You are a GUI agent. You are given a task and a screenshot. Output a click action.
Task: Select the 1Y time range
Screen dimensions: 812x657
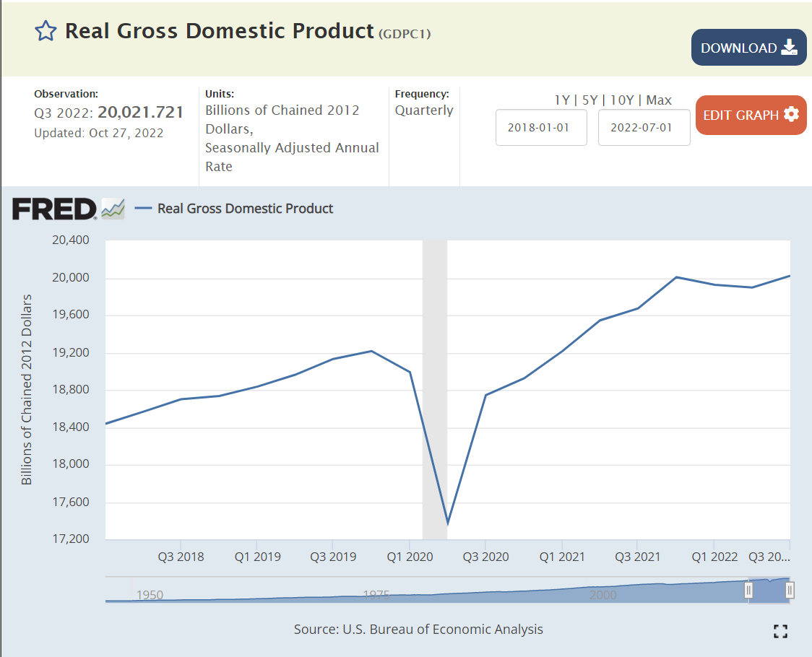pos(561,100)
